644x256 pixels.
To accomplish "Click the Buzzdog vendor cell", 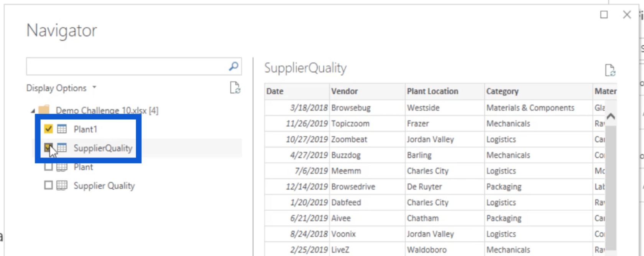I will point(367,155).
